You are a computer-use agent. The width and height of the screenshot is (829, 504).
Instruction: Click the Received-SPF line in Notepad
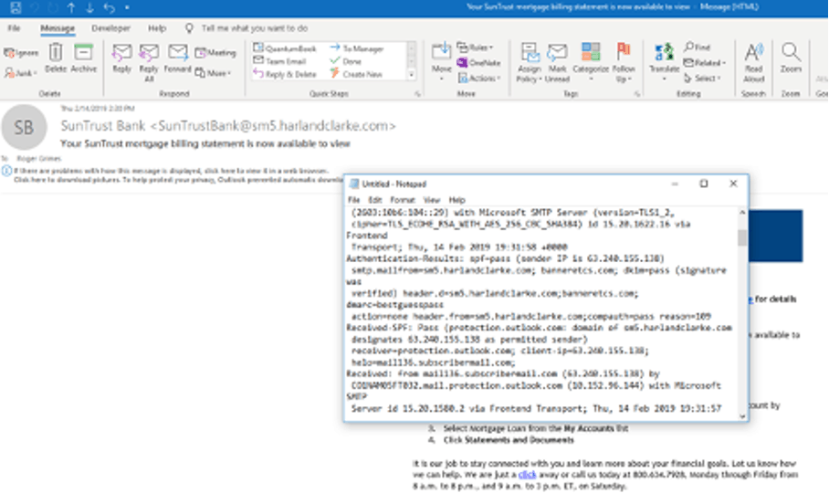(x=540, y=328)
